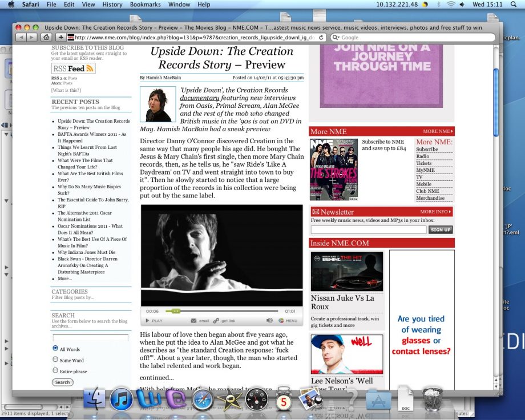The height and width of the screenshot is (420, 525).
Task: Open the alarm clock app in Dock
Action: pos(283,398)
